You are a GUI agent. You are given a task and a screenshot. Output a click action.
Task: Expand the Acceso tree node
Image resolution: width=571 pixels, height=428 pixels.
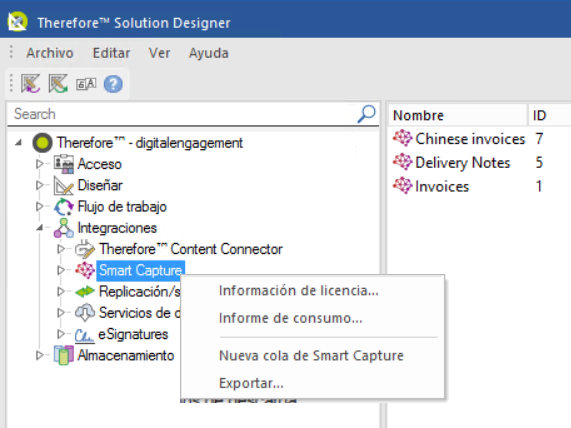click(x=40, y=164)
